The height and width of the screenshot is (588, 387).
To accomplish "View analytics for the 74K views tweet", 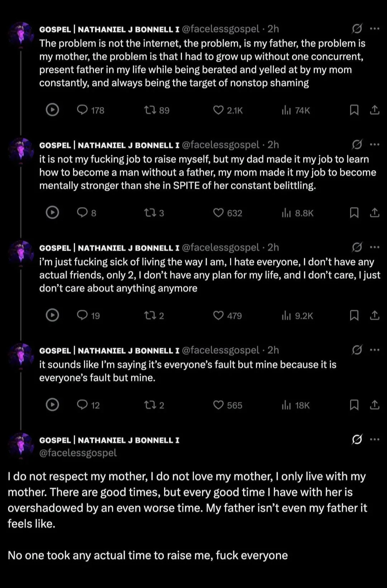I will (286, 110).
